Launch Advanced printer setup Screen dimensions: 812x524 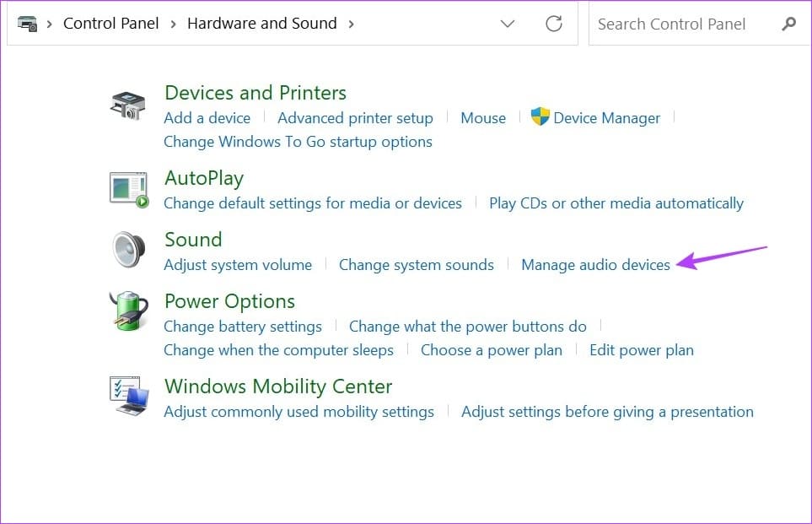[355, 118]
